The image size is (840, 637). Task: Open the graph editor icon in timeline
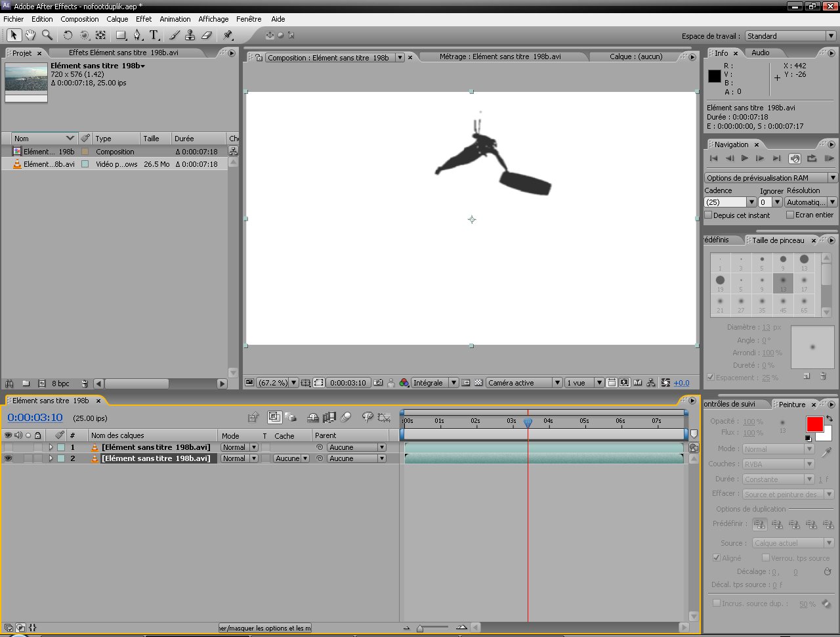click(385, 417)
